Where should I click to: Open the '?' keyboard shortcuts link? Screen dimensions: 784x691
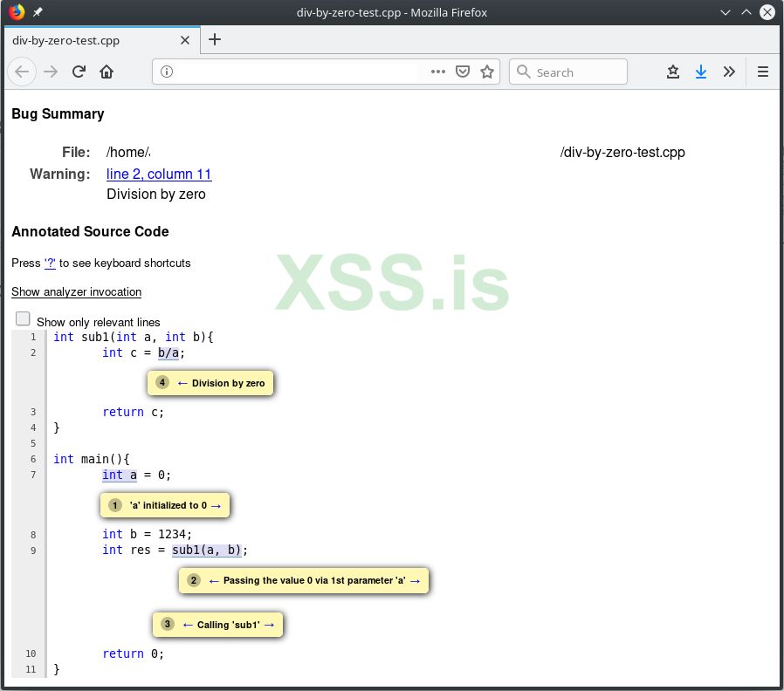click(x=50, y=263)
